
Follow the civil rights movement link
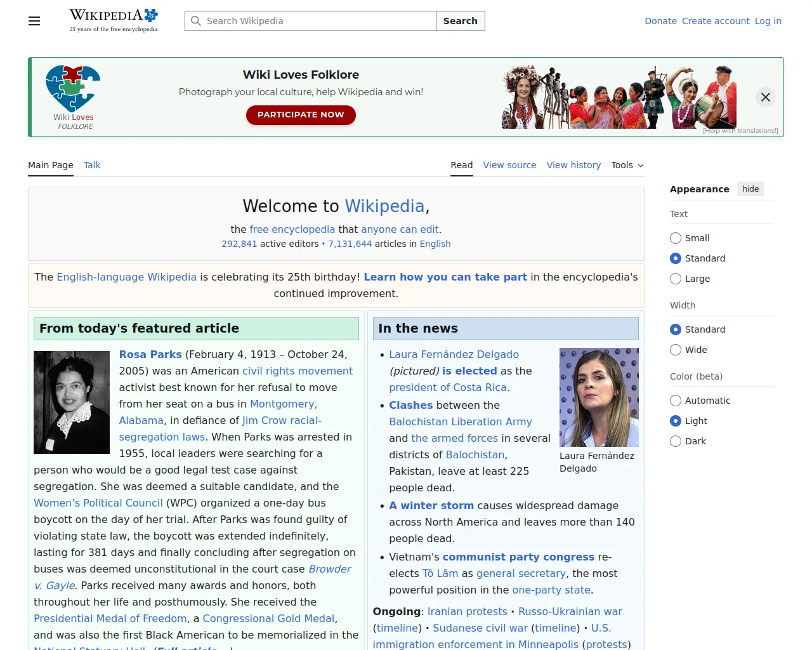point(298,371)
